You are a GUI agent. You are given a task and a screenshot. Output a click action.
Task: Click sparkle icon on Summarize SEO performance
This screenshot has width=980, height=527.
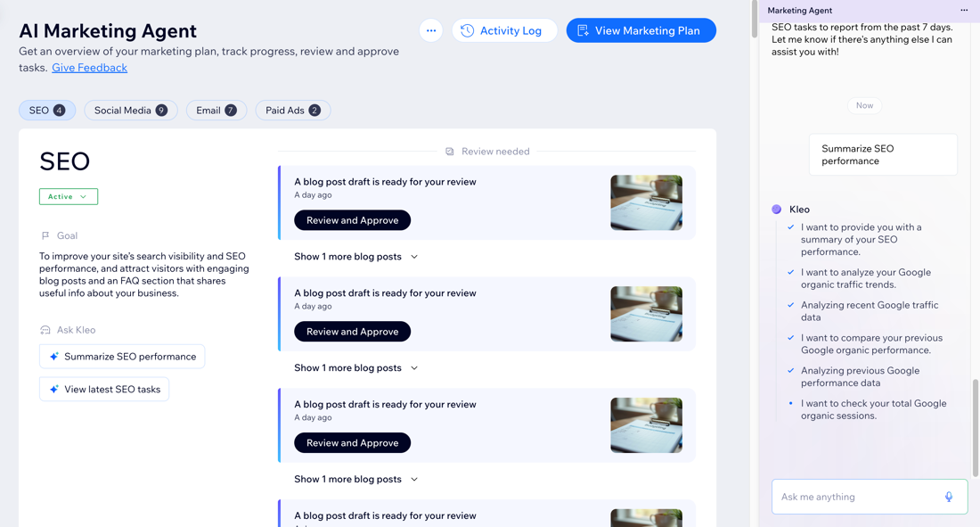[x=53, y=356]
